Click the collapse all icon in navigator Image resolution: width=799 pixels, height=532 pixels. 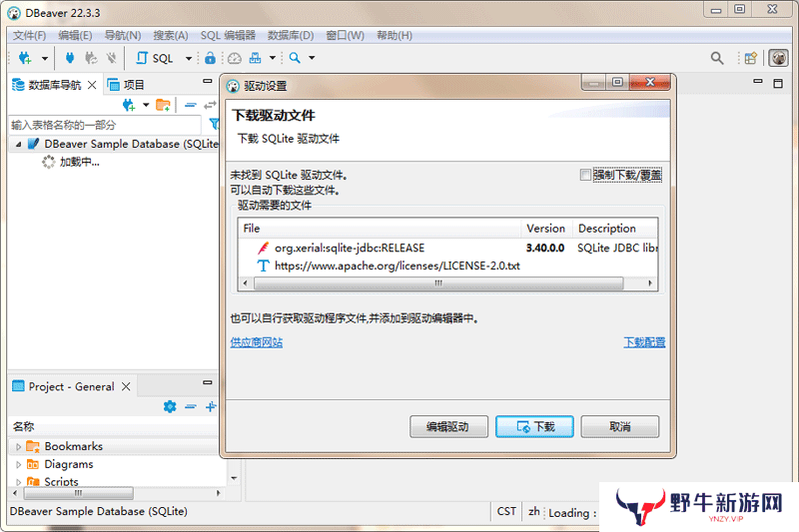tap(191, 106)
